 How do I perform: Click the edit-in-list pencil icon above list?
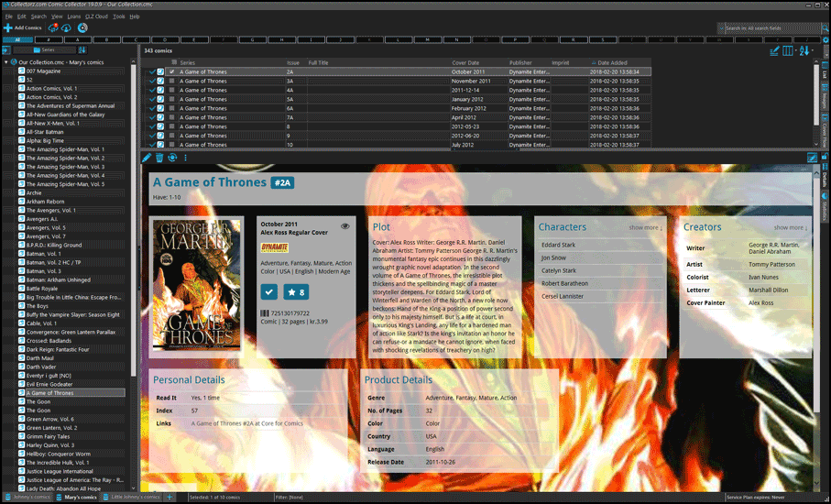pos(774,51)
